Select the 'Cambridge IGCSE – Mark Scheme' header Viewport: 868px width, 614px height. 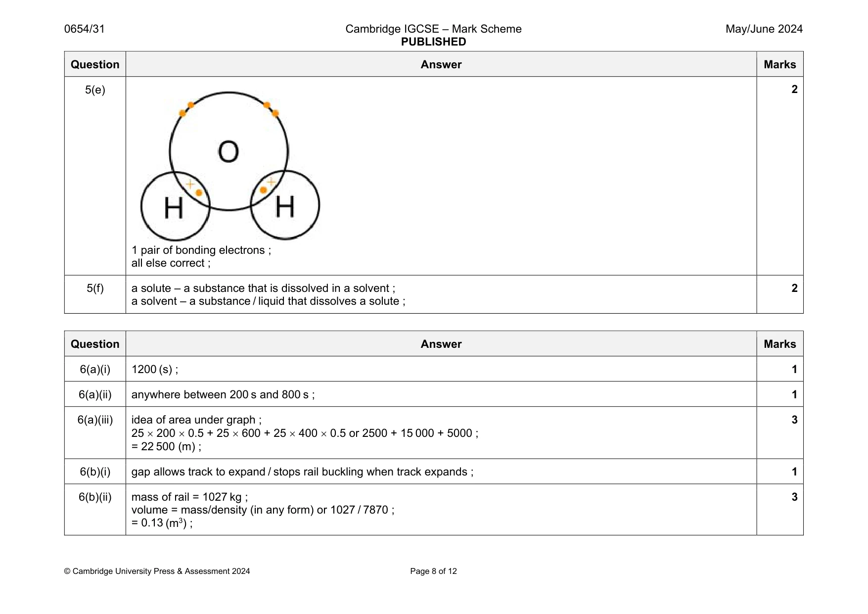coord(433,29)
